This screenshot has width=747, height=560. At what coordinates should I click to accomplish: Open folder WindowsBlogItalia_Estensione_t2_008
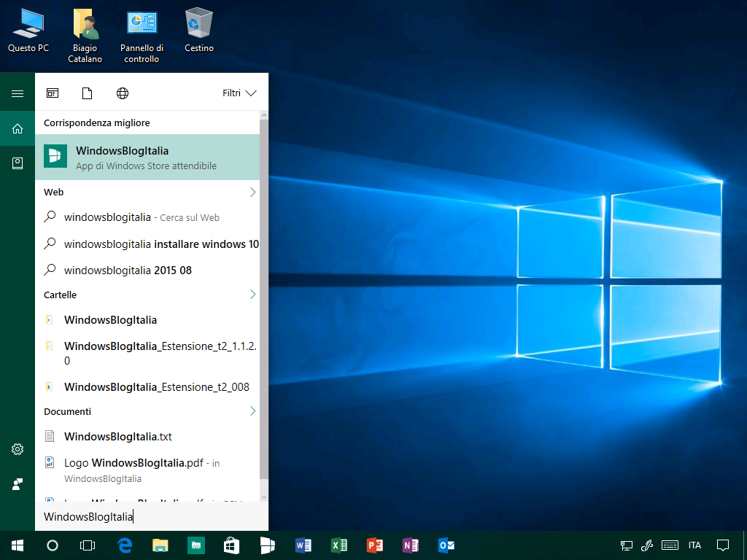147,387
